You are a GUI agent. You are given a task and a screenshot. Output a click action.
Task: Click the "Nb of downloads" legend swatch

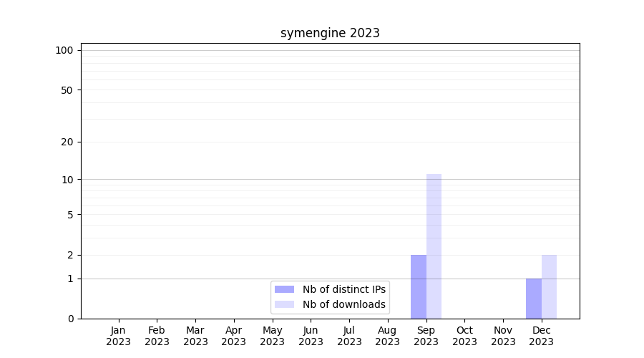284,304
